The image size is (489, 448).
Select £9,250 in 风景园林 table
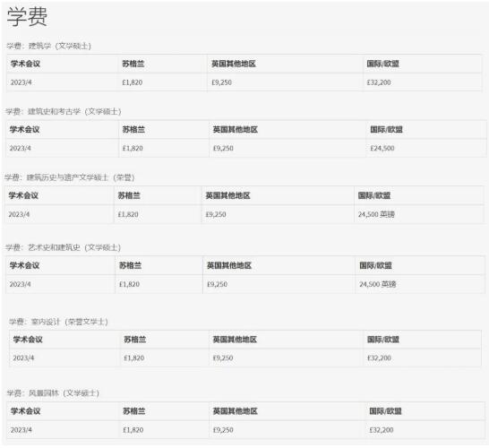pos(223,430)
